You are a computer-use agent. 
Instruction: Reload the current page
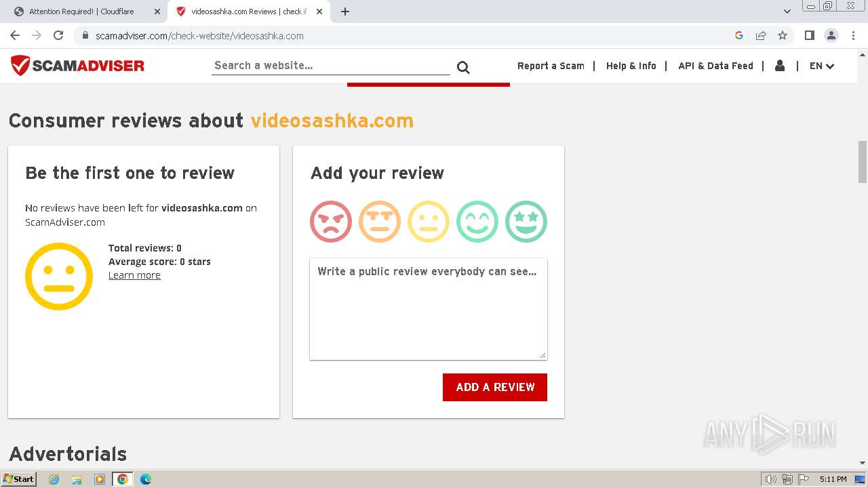click(58, 35)
